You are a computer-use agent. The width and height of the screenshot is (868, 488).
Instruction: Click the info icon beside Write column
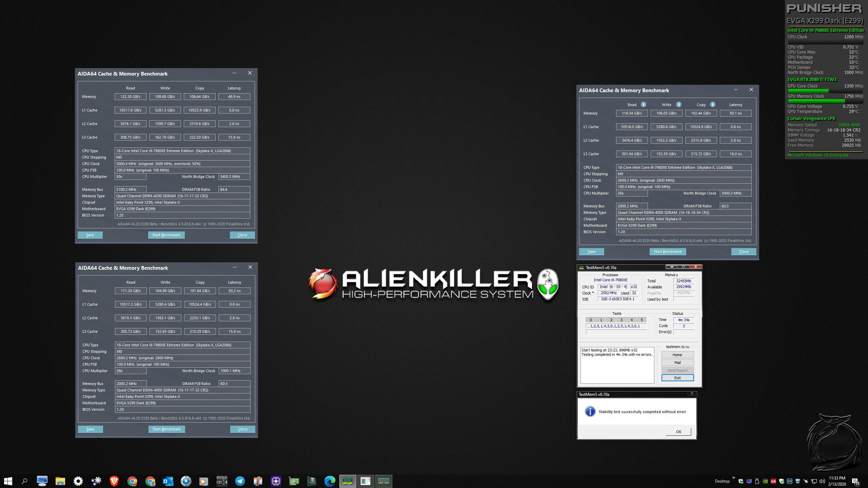(x=678, y=104)
